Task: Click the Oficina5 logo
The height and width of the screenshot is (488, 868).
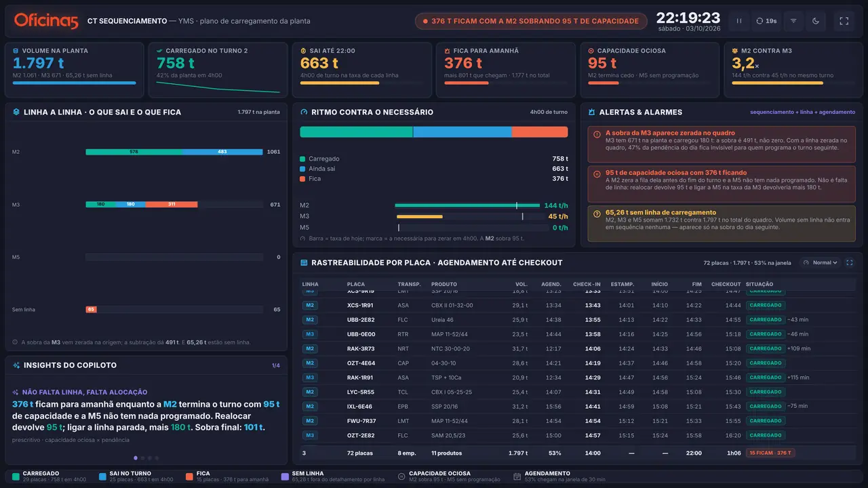Action: (46, 21)
